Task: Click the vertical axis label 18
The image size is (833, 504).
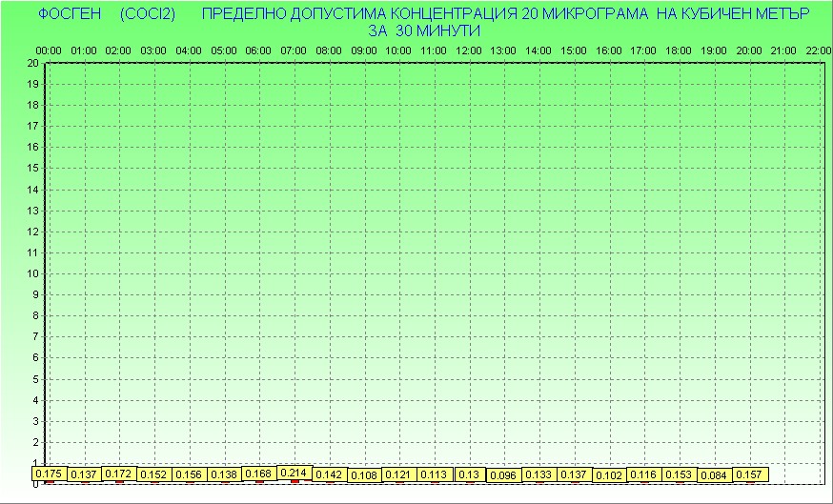Action: (x=33, y=105)
